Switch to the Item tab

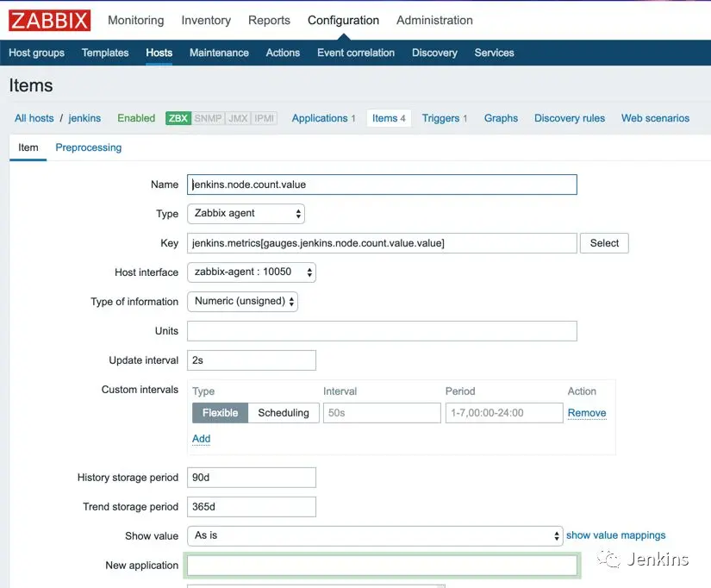[28, 148]
